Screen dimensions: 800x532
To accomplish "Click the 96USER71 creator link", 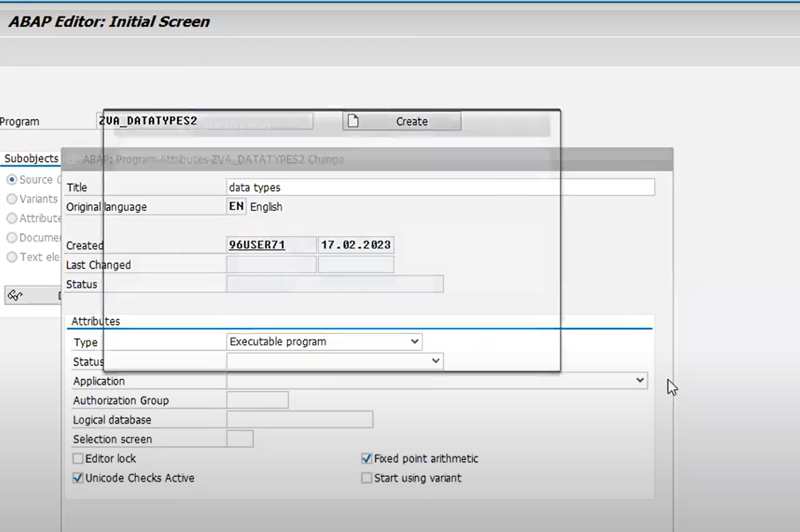I will click(x=257, y=245).
